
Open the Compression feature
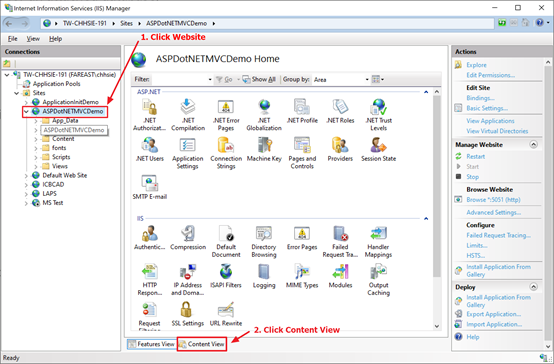click(x=188, y=238)
